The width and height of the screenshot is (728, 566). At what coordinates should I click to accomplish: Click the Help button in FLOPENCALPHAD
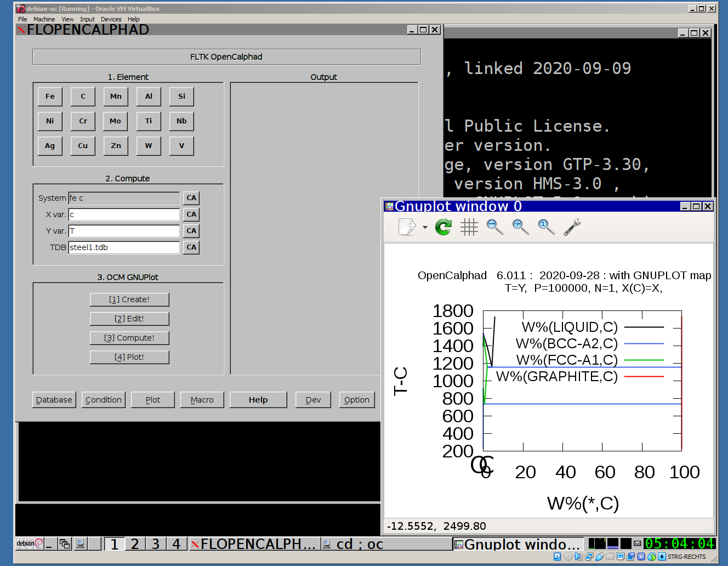point(258,400)
